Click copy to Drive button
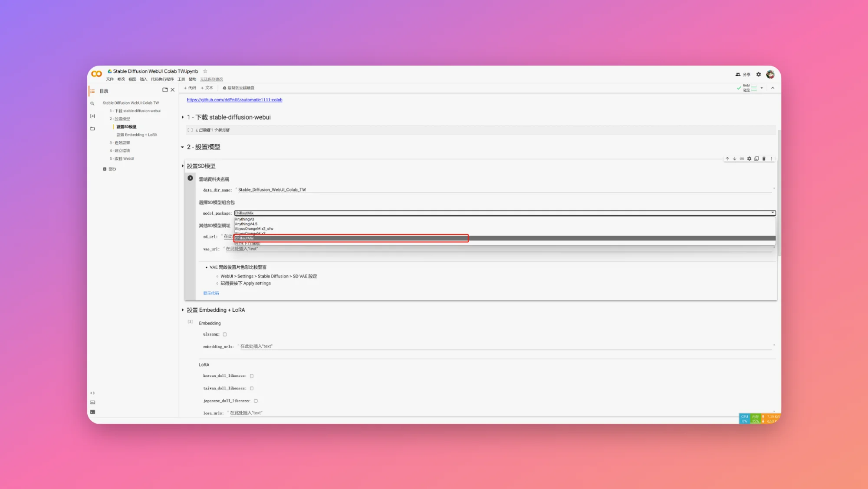 click(239, 88)
